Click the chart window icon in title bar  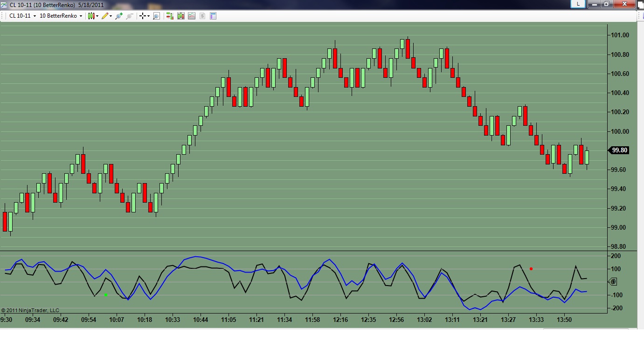click(4, 4)
